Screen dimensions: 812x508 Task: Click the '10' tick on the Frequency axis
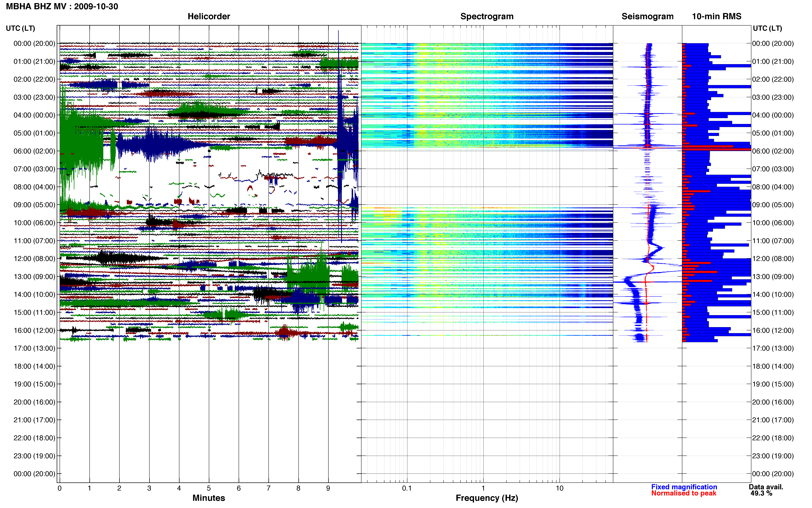[x=559, y=488]
